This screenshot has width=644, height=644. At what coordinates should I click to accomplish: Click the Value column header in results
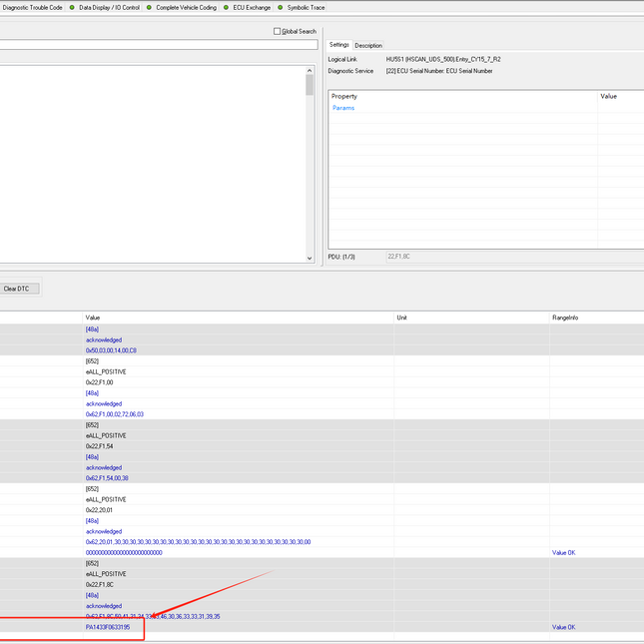[x=93, y=318]
